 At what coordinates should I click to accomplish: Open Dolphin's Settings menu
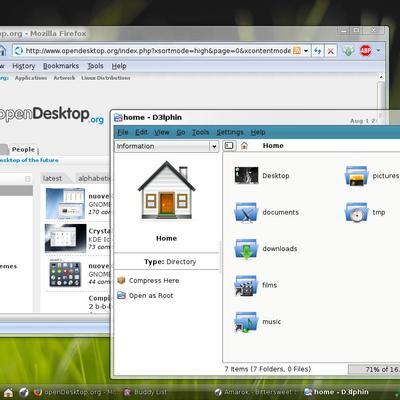tap(230, 132)
